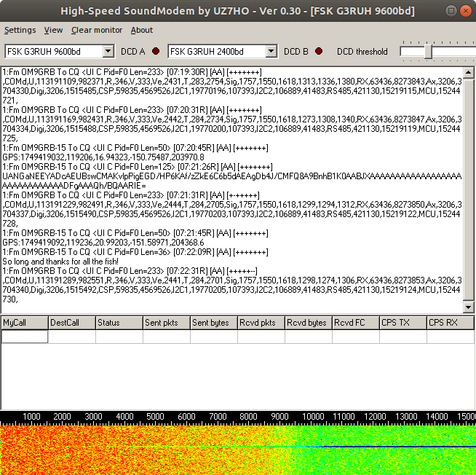Open the Settings menu
476x475 pixels.
(20, 30)
